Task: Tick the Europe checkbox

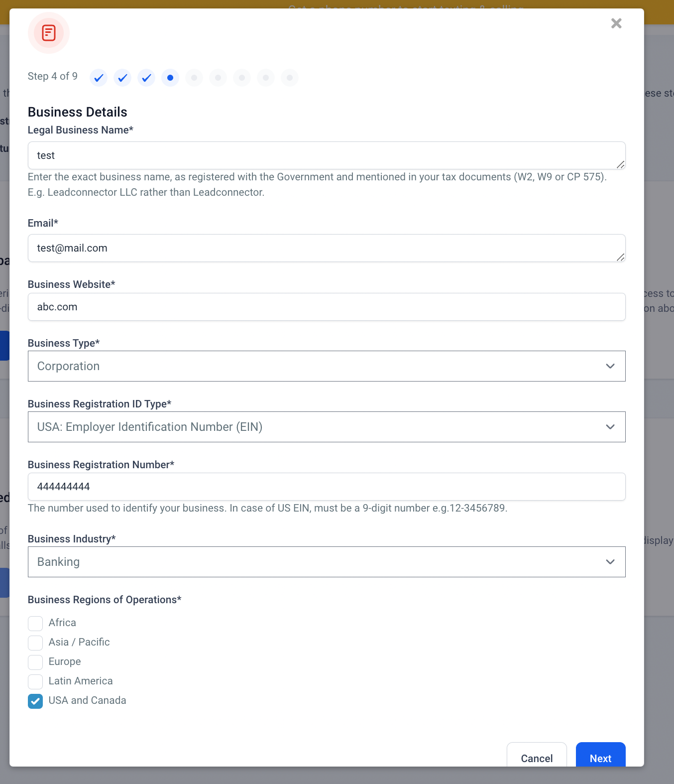Action: coord(35,662)
